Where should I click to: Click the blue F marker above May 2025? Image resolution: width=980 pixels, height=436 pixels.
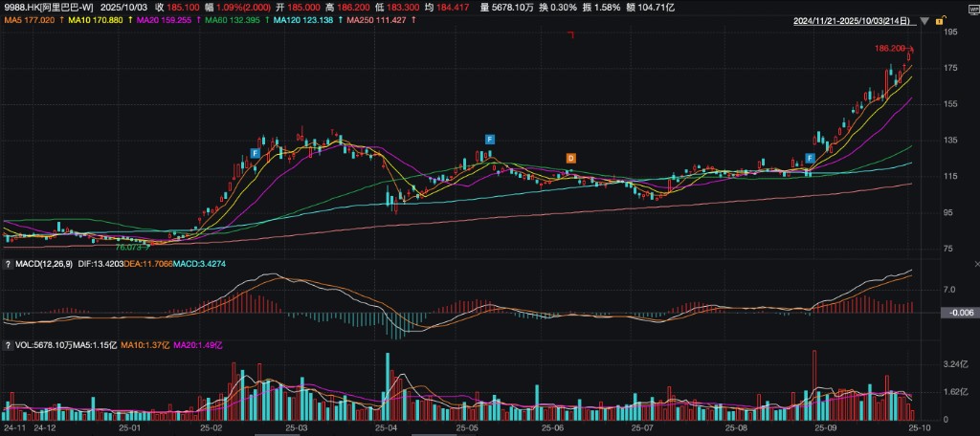(489, 140)
